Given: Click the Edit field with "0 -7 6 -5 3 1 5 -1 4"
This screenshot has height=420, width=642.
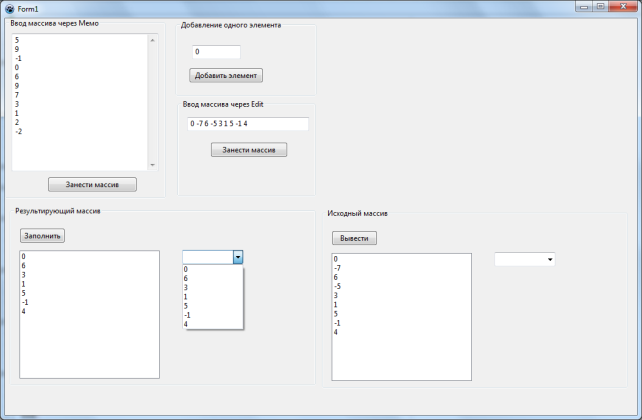Looking at the screenshot, I should (x=248, y=124).
